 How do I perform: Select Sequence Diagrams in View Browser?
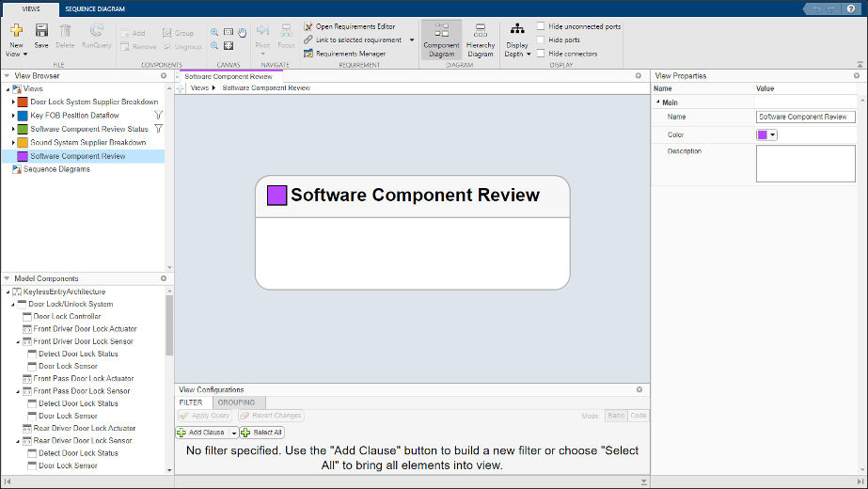(x=56, y=169)
